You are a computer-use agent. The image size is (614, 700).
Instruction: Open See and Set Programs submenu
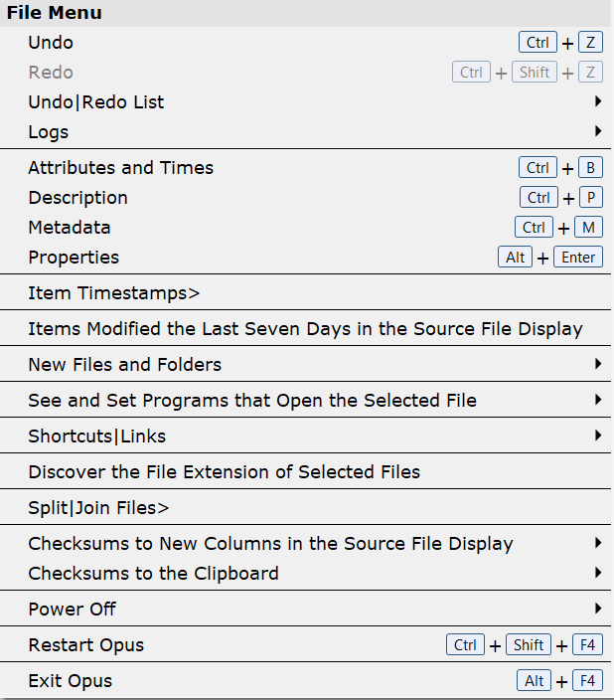click(x=252, y=401)
